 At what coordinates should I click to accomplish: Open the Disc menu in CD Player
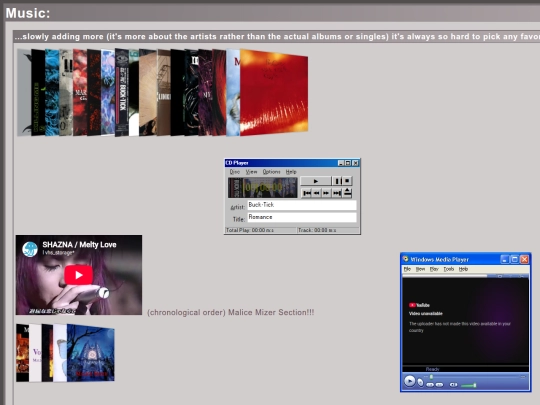[235, 172]
